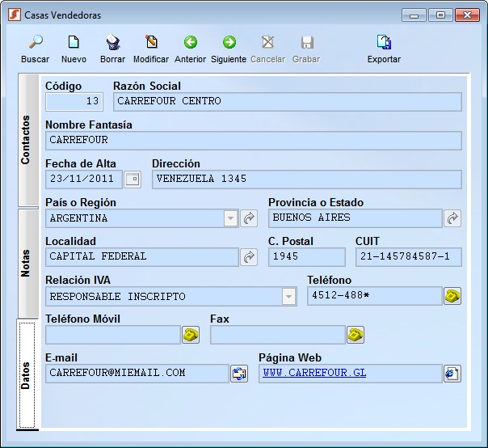Click the phone icon next to Fax
The height and width of the screenshot is (448, 488).
coord(355,335)
